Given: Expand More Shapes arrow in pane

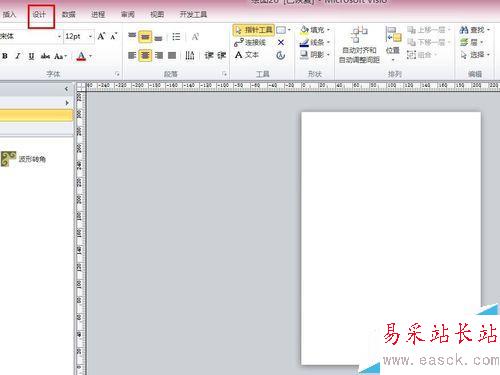Looking at the screenshot, I should pos(67,103).
